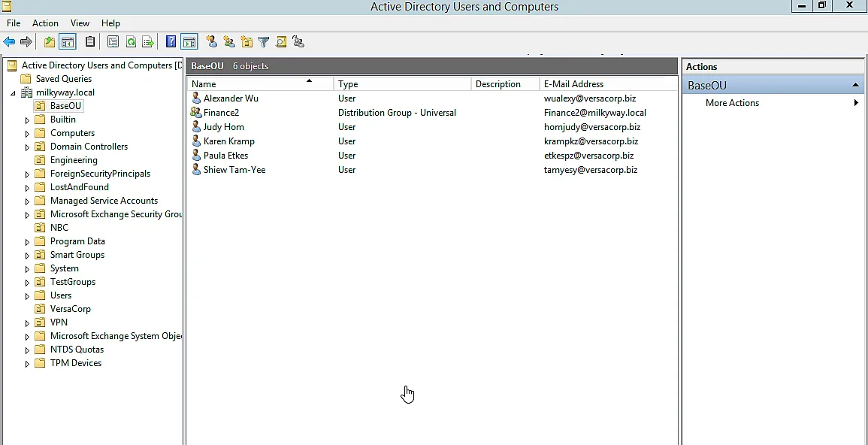Toggle the Action pane toolbar icon
868x445 pixels.
pos(189,42)
